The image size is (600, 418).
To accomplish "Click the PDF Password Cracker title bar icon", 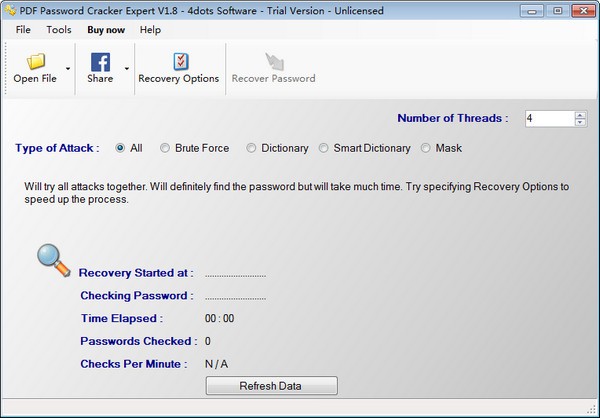I will click(10, 10).
